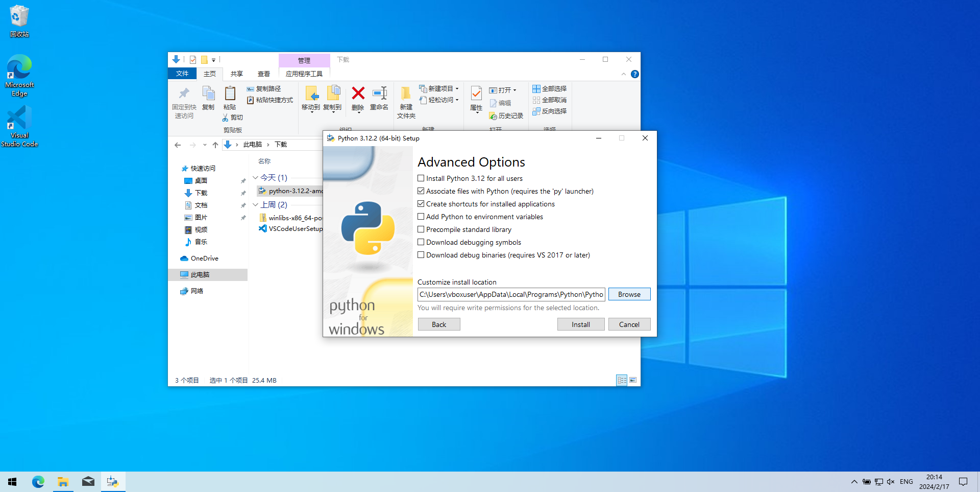The height and width of the screenshot is (492, 980).
Task: Select the VSCodeUserSetup file
Action: (x=290, y=229)
